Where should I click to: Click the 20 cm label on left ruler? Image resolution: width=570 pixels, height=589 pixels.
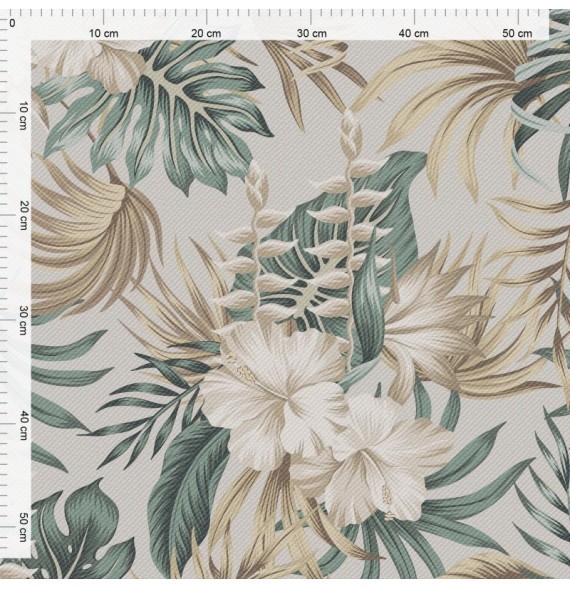pos(23,215)
